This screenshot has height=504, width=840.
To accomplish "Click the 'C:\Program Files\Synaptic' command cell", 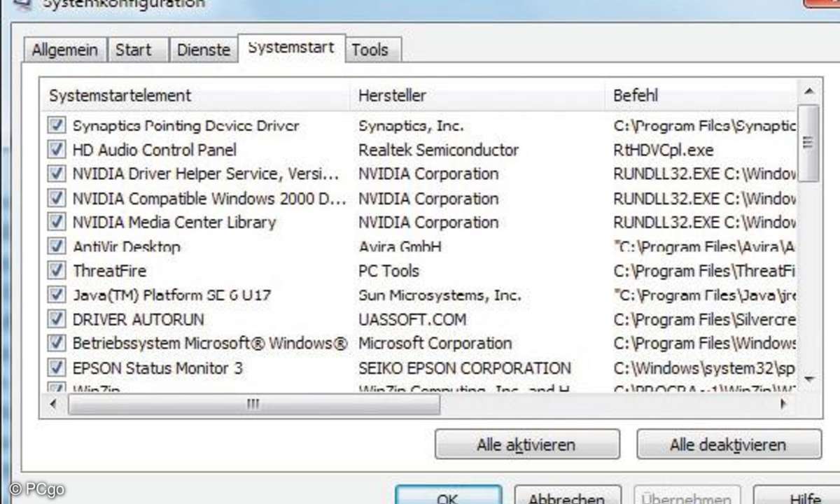I will 705,126.
